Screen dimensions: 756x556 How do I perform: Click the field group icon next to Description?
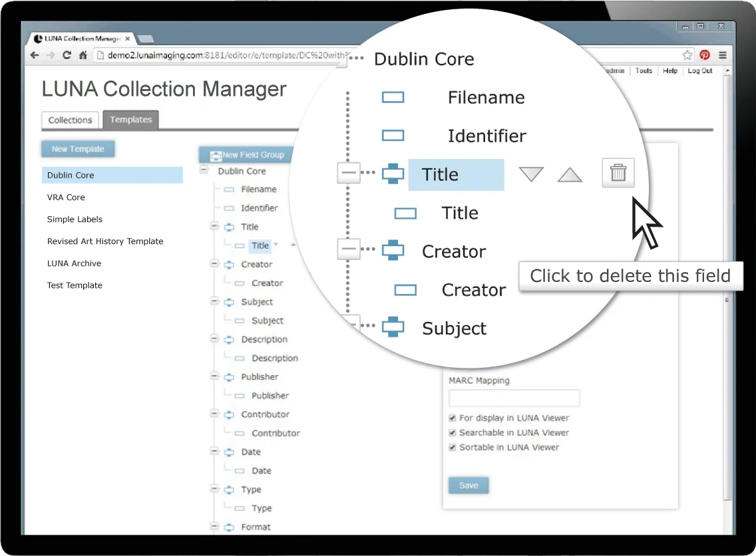coord(229,340)
